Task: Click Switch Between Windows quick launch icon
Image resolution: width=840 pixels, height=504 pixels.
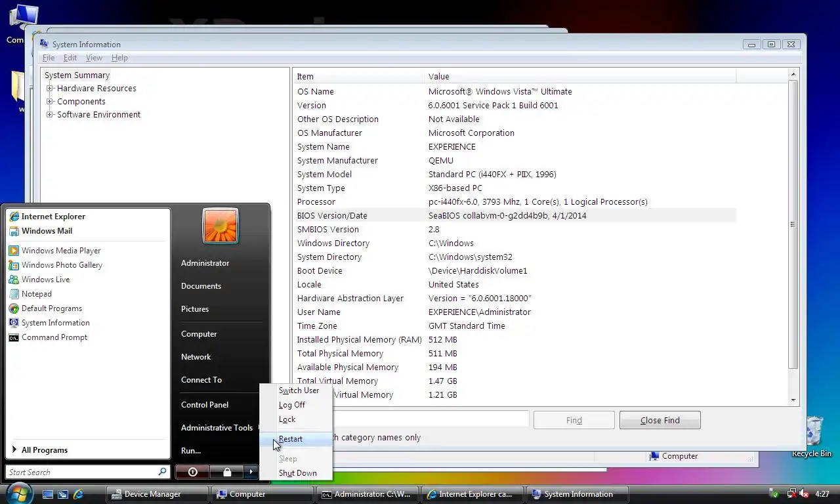Action: (x=63, y=494)
